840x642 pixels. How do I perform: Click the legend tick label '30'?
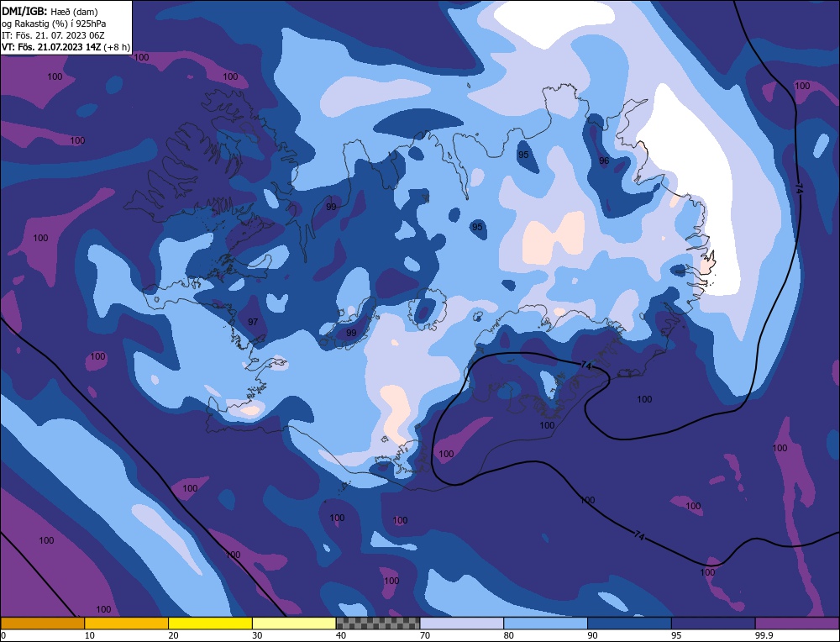(257, 635)
